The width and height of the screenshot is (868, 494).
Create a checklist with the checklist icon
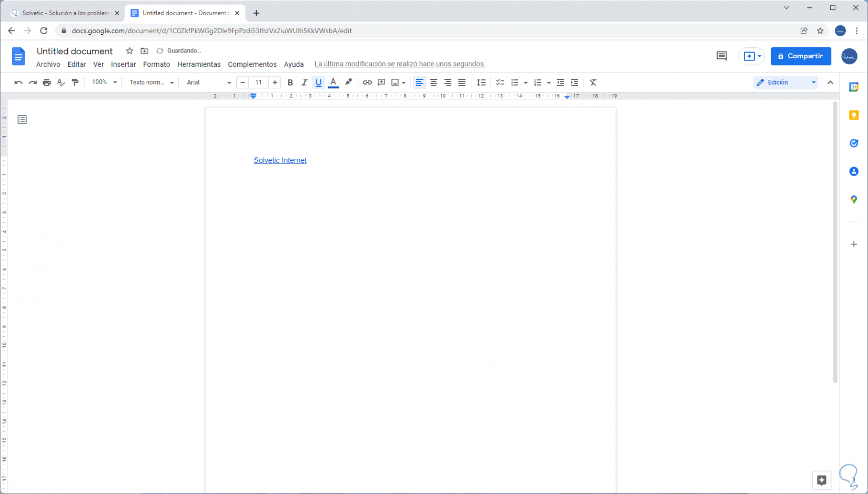pos(500,83)
